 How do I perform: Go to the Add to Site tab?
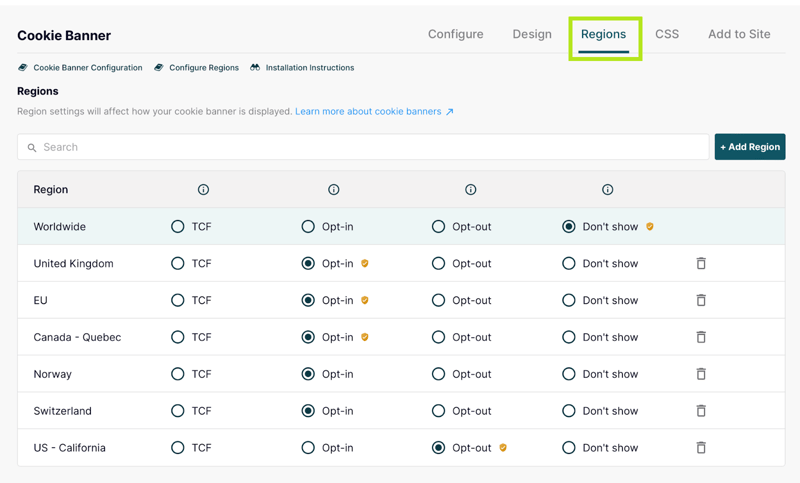pos(739,34)
